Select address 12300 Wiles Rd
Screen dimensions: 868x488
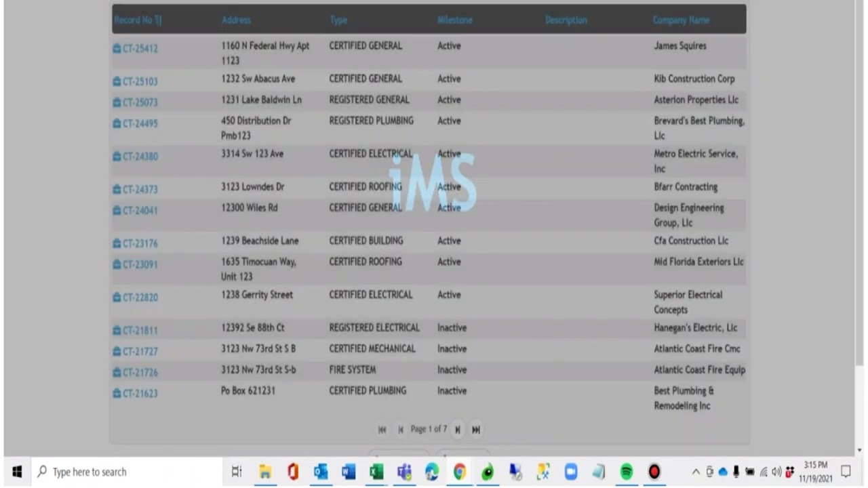tap(249, 207)
